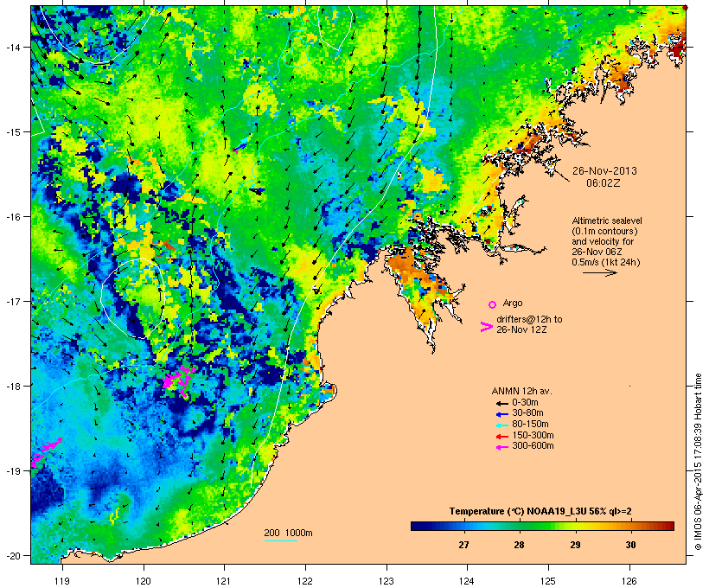Click the '0.5m/s (1kt 24h)' text
This screenshot has width=709, height=588.
606,262
